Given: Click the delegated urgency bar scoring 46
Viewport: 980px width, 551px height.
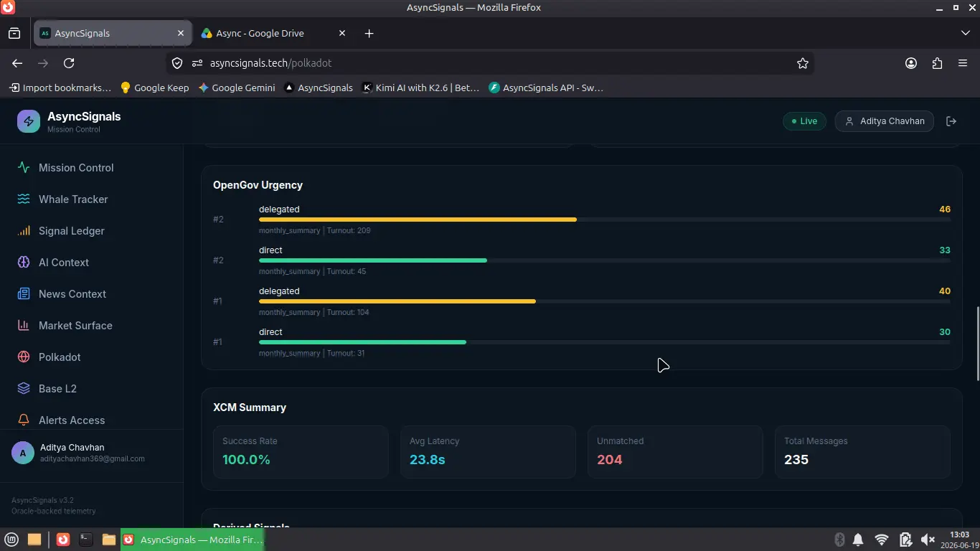Looking at the screenshot, I should click(605, 219).
